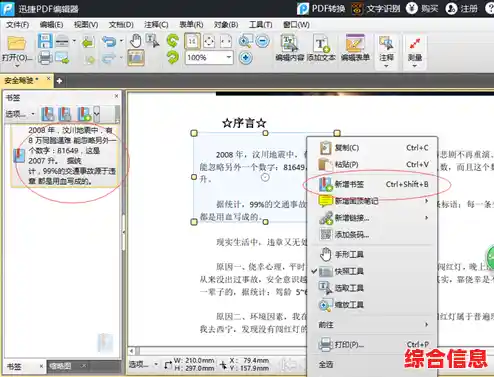Choose 选取工具 from context menu
The width and height of the screenshot is (494, 377).
pyautogui.click(x=373, y=288)
